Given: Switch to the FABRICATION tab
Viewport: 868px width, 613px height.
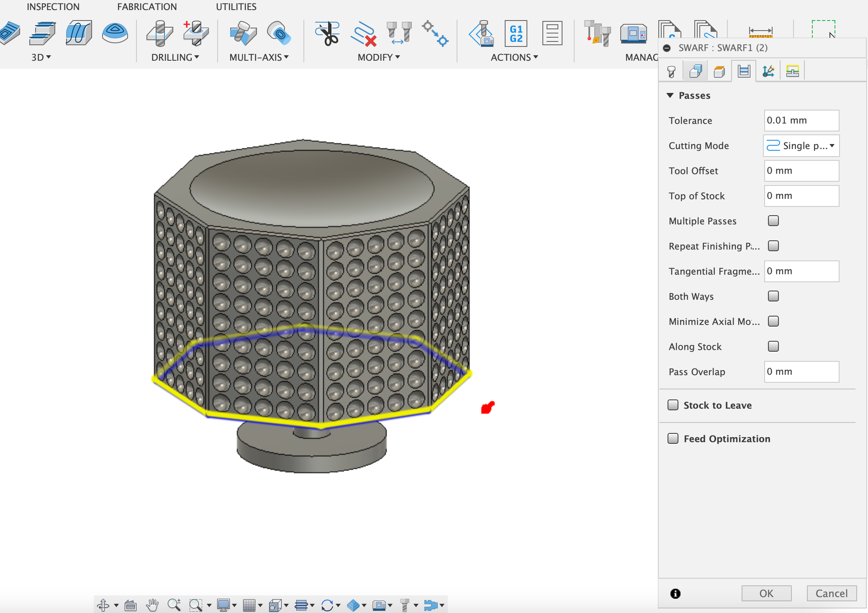Looking at the screenshot, I should [x=147, y=6].
